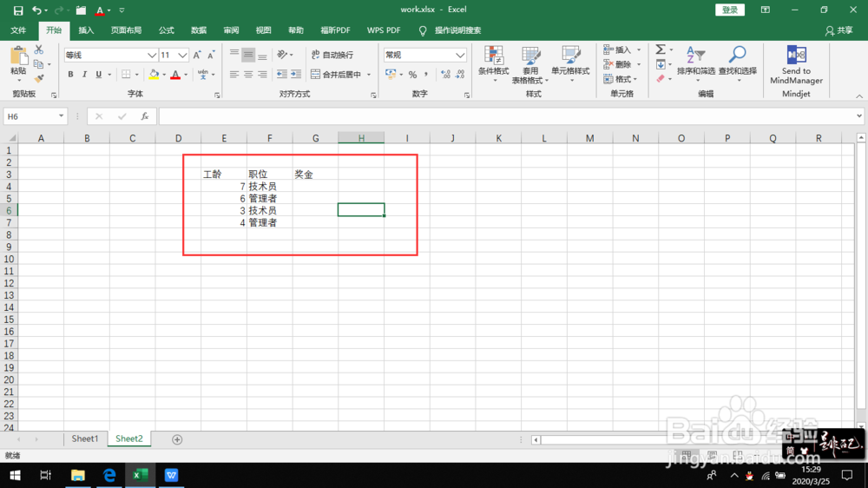Viewport: 868px width, 488px height.
Task: Click the Undo arrow icon
Action: point(36,10)
